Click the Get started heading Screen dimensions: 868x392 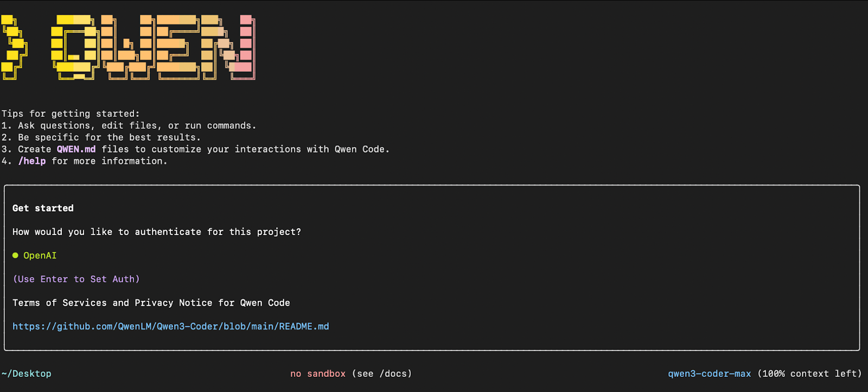pos(43,208)
